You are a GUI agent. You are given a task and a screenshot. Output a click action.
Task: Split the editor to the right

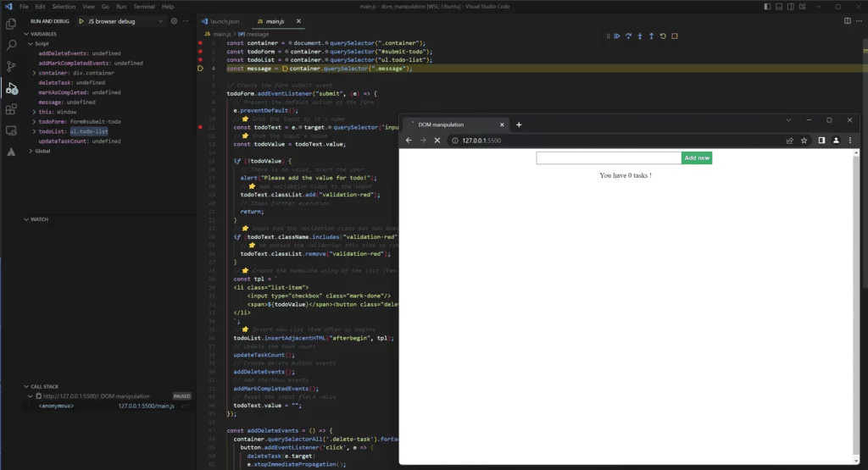pyautogui.click(x=848, y=21)
